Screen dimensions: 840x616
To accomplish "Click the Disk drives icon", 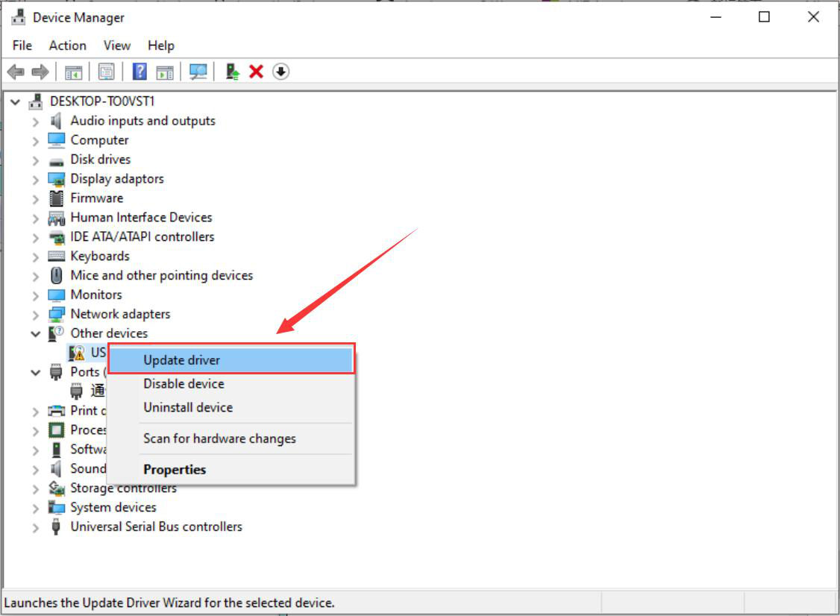I will tap(56, 160).
